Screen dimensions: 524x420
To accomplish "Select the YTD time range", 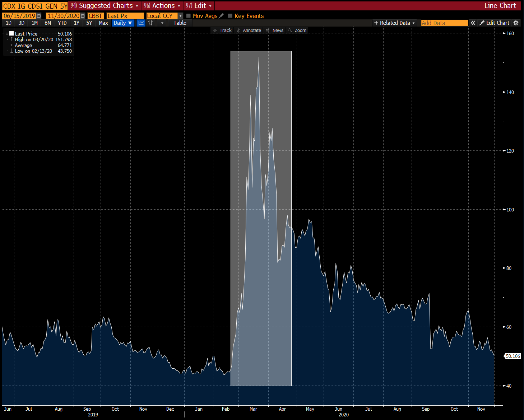I will [x=62, y=23].
